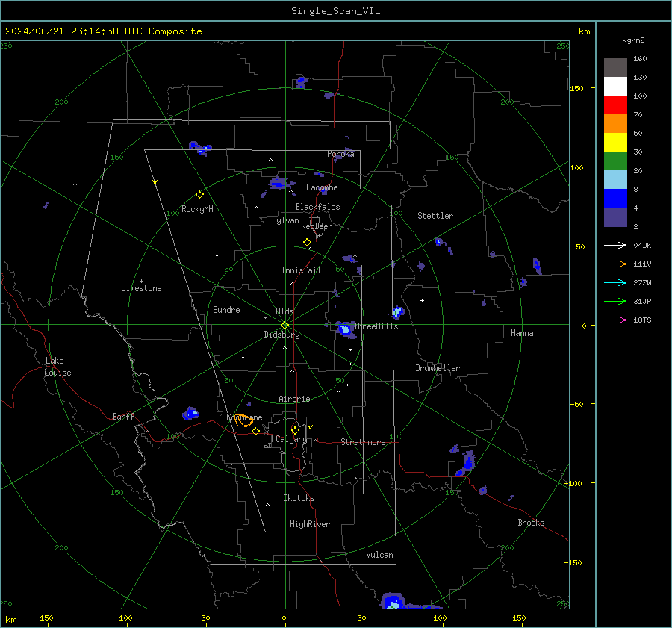
Task: Click the grey 130-160 legend swatch
Action: 615,67
